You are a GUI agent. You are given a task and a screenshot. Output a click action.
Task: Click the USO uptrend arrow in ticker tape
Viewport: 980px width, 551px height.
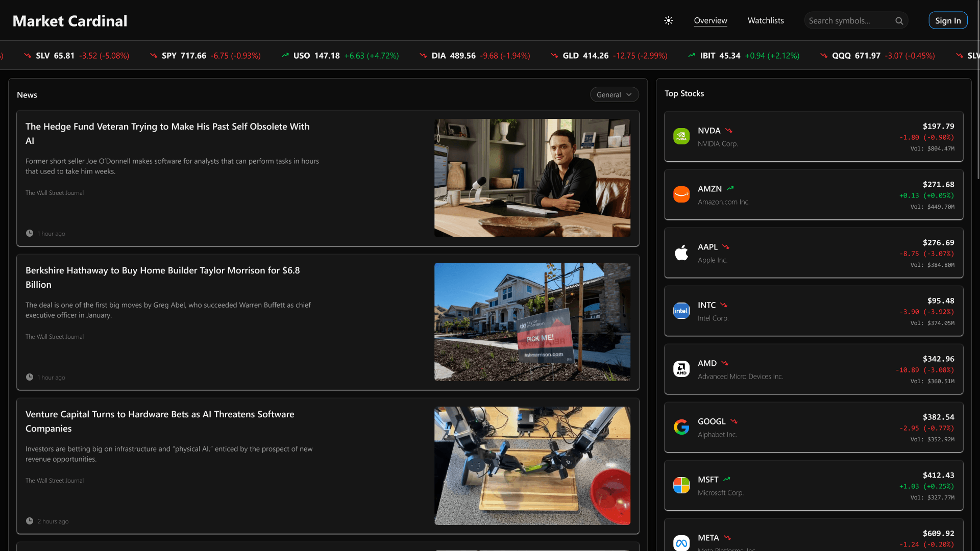pyautogui.click(x=285, y=56)
